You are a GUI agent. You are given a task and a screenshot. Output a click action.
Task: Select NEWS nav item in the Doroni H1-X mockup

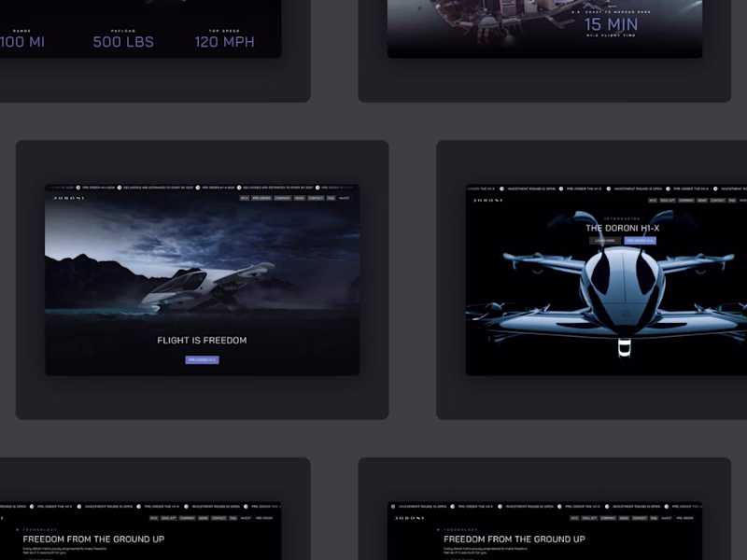coord(702,201)
